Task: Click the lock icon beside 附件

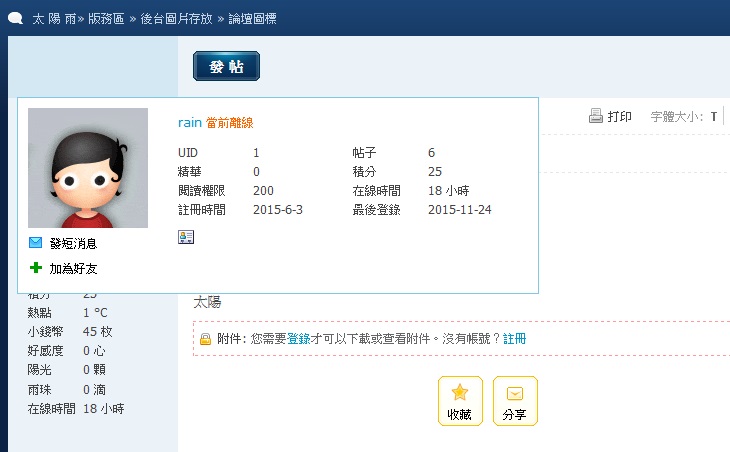Action: coord(205,339)
